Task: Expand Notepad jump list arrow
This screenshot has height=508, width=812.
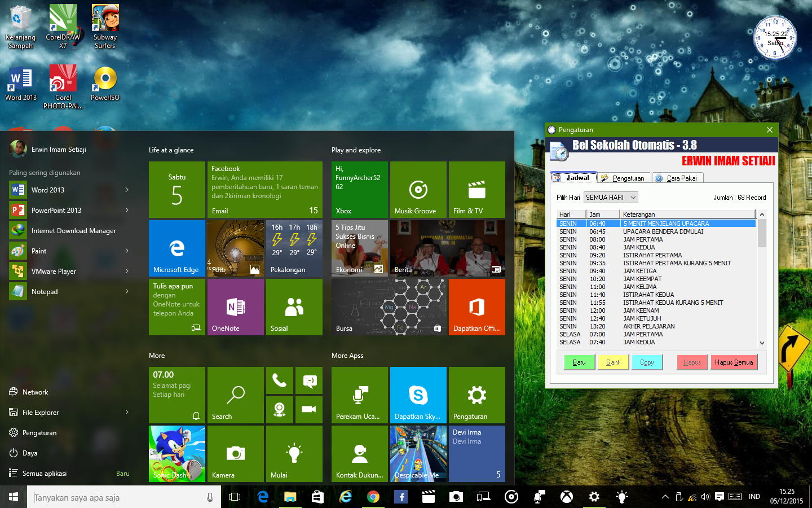Action: pyautogui.click(x=127, y=291)
